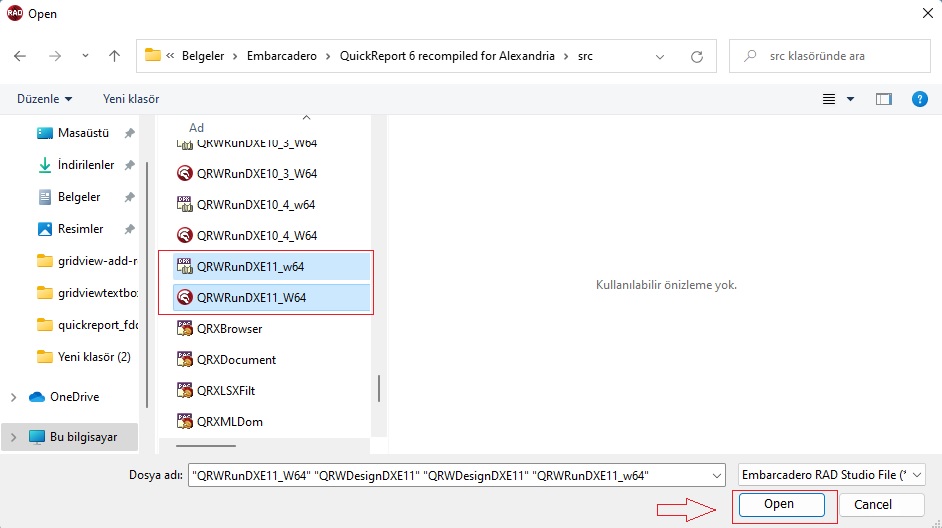Image resolution: width=942 pixels, height=528 pixels.
Task: Select Masaüstü in quick access
Action: point(84,133)
